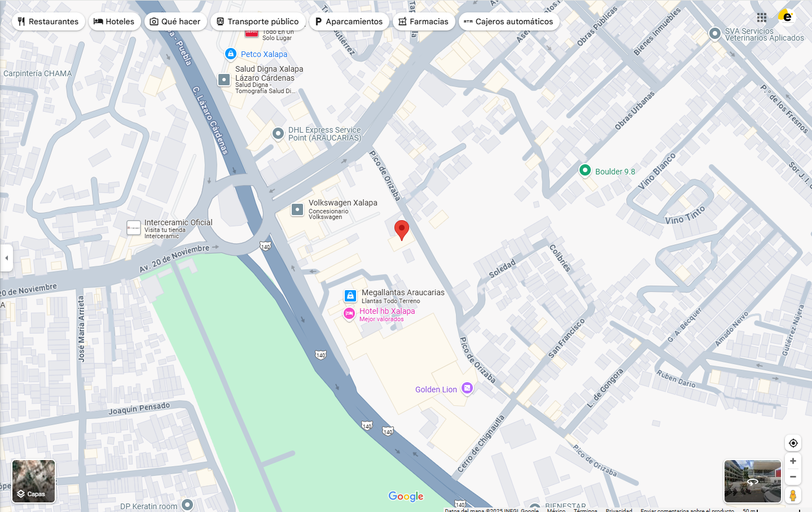The image size is (812, 512).
Task: Filter map by Restaurantes
Action: (x=49, y=21)
